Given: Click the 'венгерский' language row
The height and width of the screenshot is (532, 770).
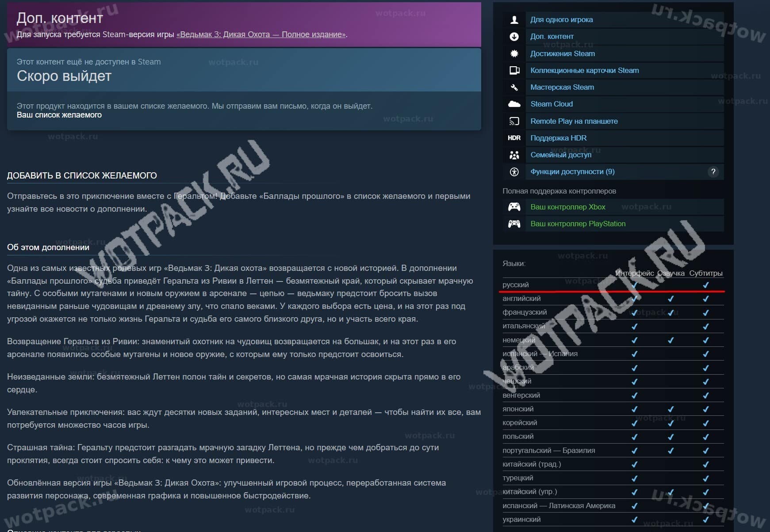Looking at the screenshot, I should coord(613,395).
